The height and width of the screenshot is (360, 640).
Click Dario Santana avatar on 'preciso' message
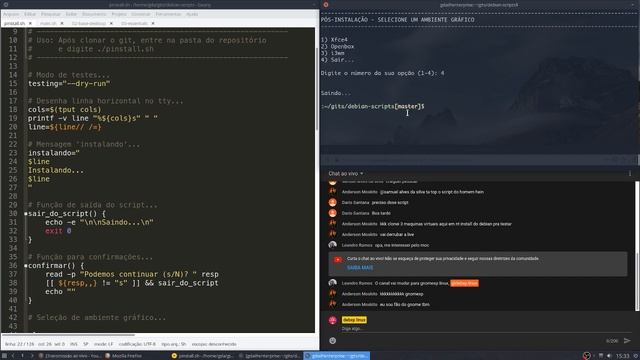tap(333, 202)
